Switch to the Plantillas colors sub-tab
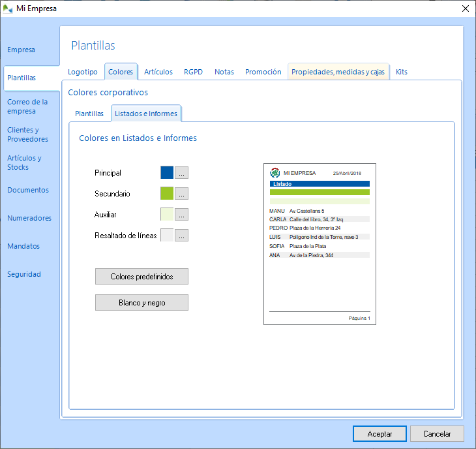The image size is (476, 449). [89, 114]
